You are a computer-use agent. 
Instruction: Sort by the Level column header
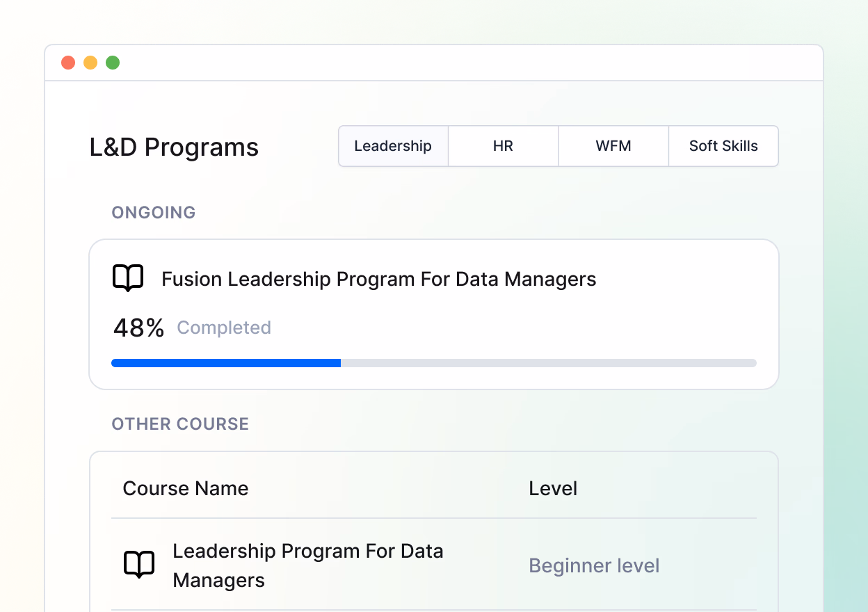click(x=553, y=488)
